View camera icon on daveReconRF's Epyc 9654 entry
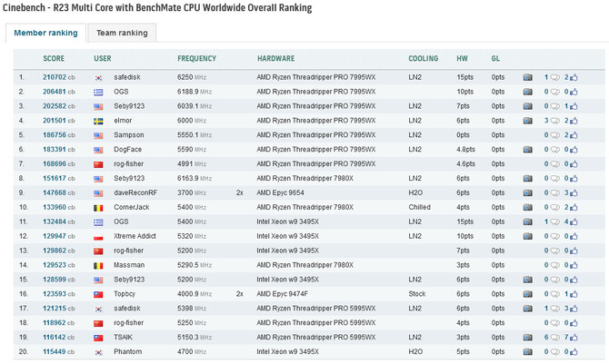This screenshot has height=364, width=609. pyautogui.click(x=527, y=192)
